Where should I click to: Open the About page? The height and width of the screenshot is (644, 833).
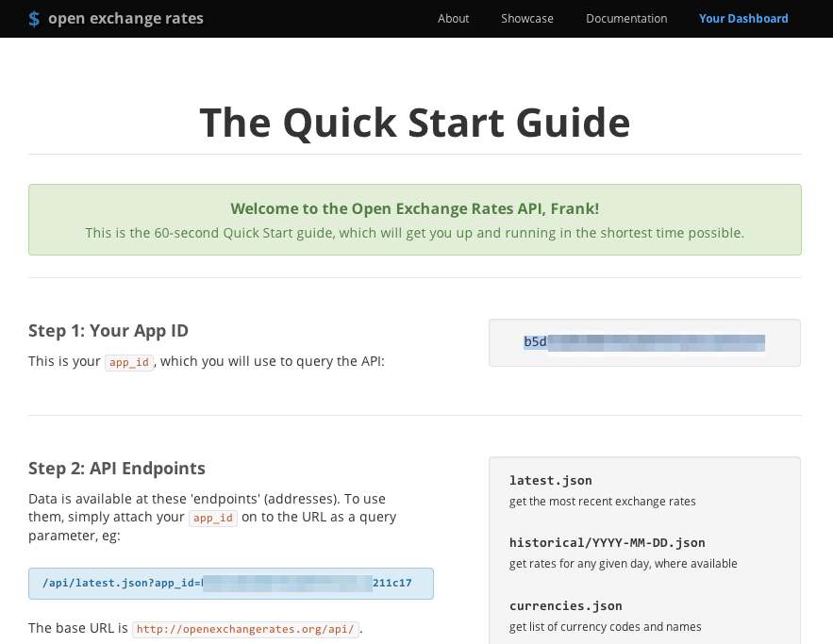click(x=453, y=19)
